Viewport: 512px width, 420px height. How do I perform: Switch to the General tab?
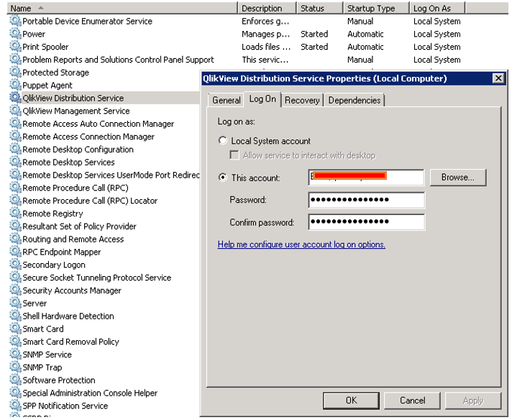click(227, 100)
